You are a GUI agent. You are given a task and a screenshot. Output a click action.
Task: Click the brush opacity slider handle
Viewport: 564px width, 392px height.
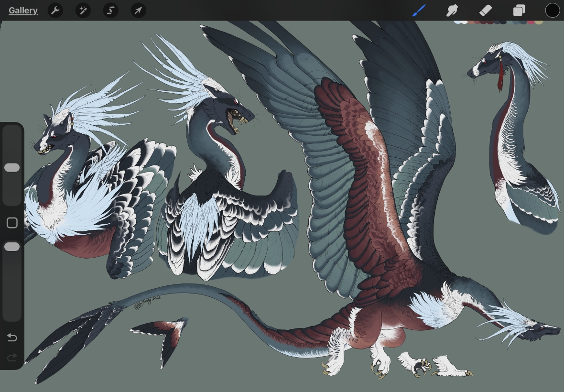point(12,247)
